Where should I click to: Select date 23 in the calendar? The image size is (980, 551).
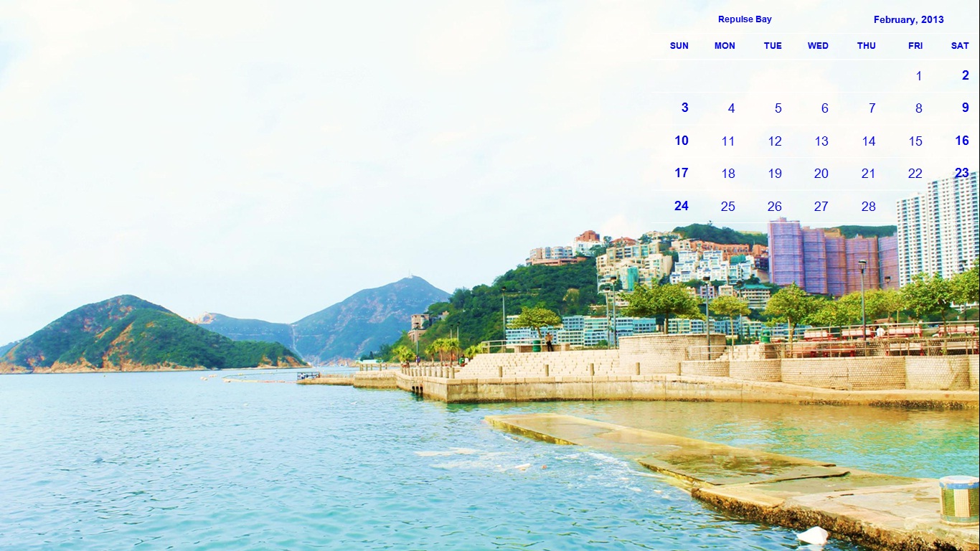pyautogui.click(x=962, y=173)
